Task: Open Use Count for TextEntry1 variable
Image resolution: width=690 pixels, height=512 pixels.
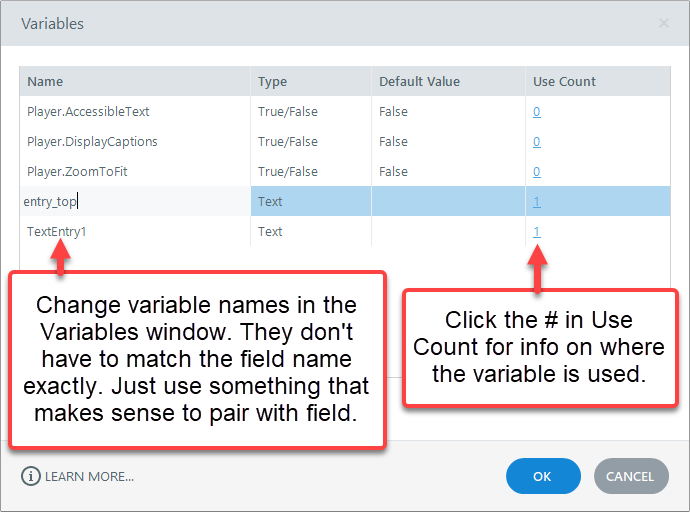Action: 537,232
